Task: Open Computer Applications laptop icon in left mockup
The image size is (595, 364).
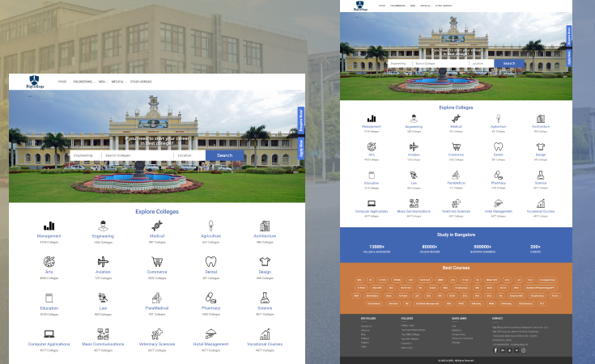Action: 49,333
